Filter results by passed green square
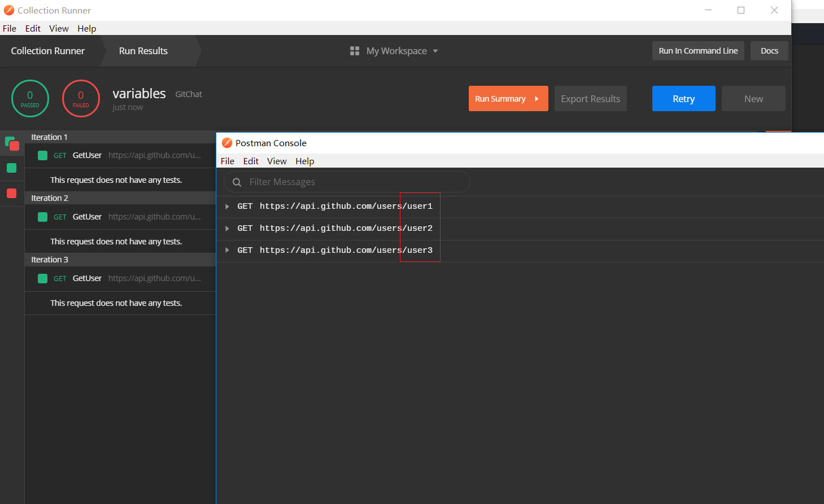 (x=11, y=168)
